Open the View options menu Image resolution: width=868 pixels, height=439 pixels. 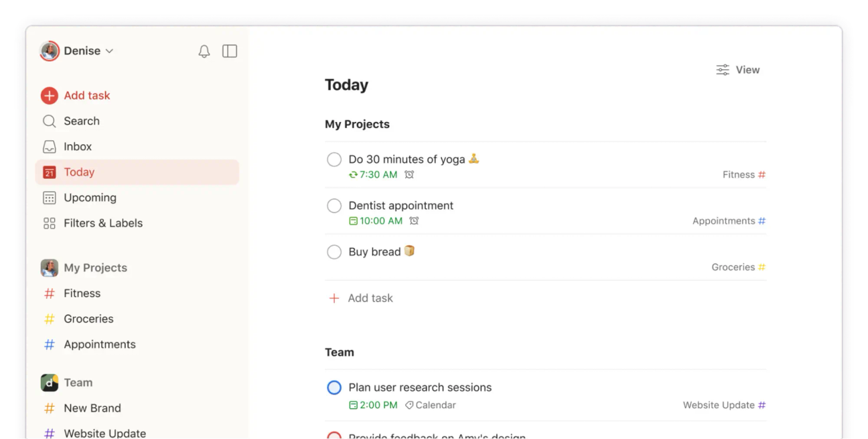[737, 69]
